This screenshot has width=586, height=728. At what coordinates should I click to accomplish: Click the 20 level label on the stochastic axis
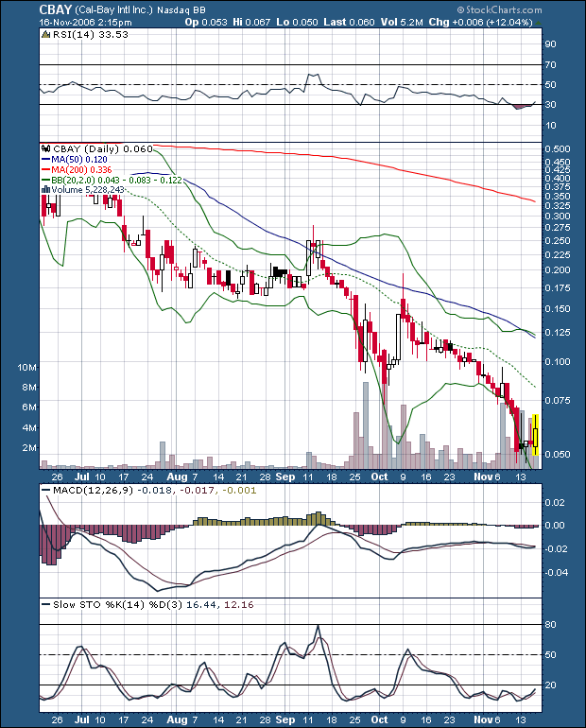click(550, 685)
